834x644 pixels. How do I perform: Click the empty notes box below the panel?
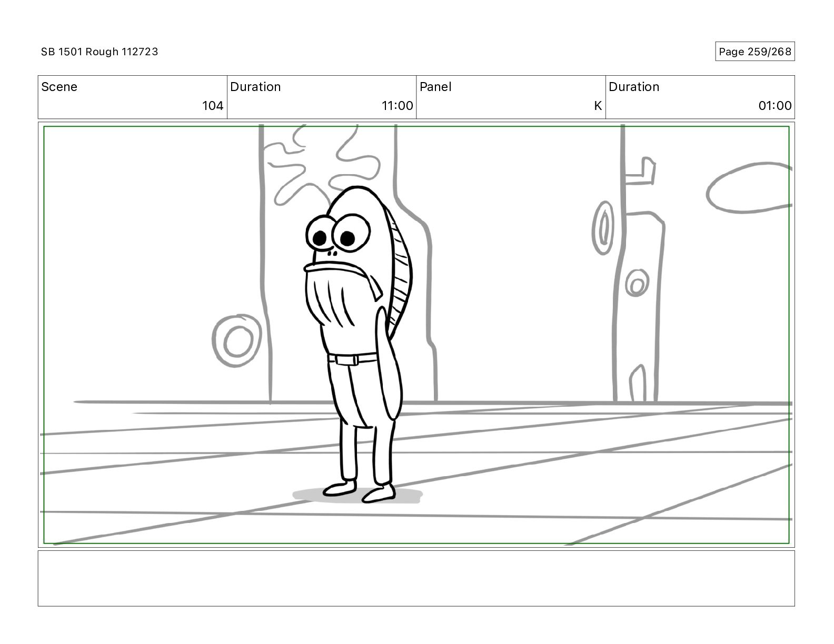coord(416,578)
